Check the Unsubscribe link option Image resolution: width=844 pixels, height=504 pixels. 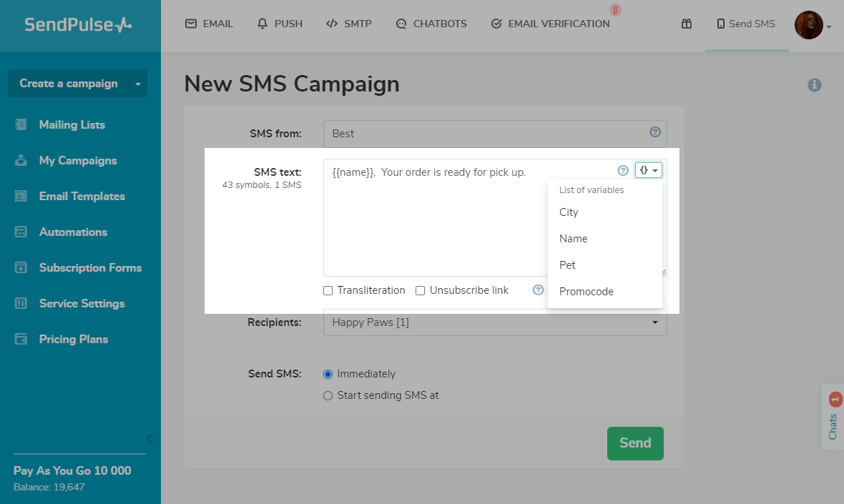point(421,290)
